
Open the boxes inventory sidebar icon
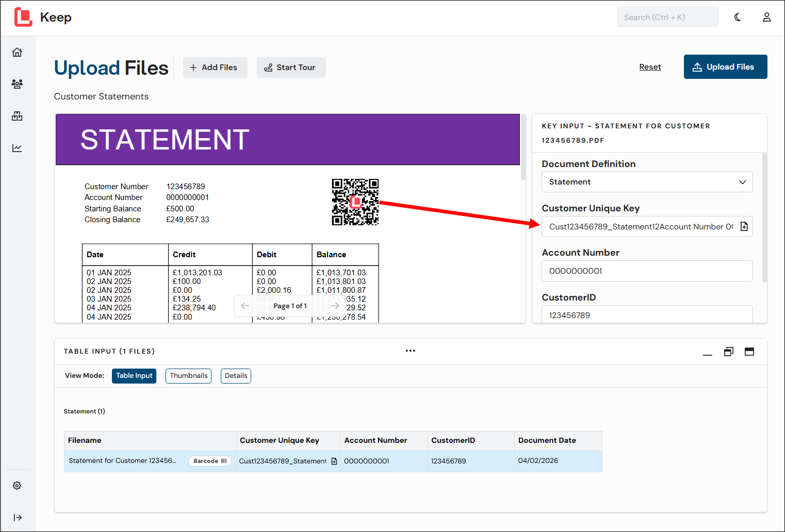pos(17,116)
